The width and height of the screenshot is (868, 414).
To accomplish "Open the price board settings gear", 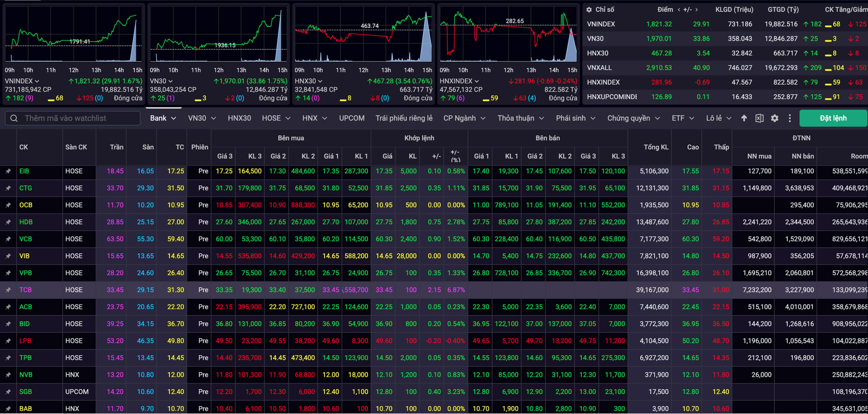I will 774,118.
